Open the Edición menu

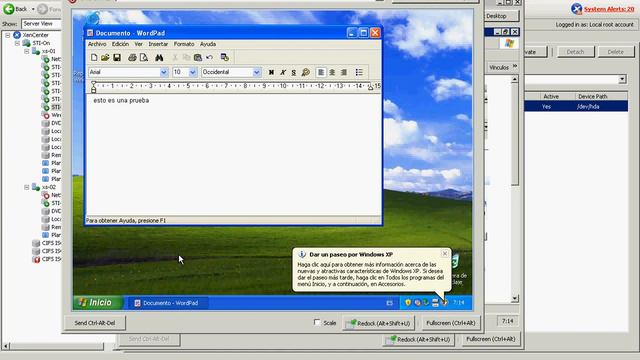[120, 44]
